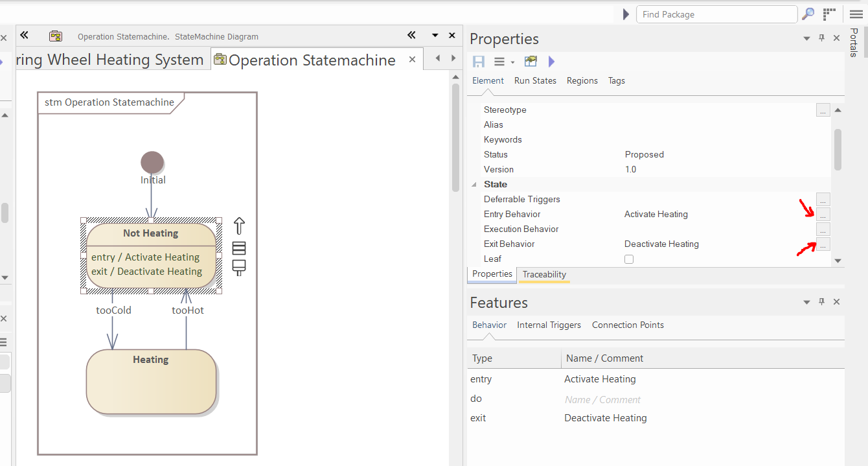Click the save icon in Properties toolbar

tap(479, 62)
